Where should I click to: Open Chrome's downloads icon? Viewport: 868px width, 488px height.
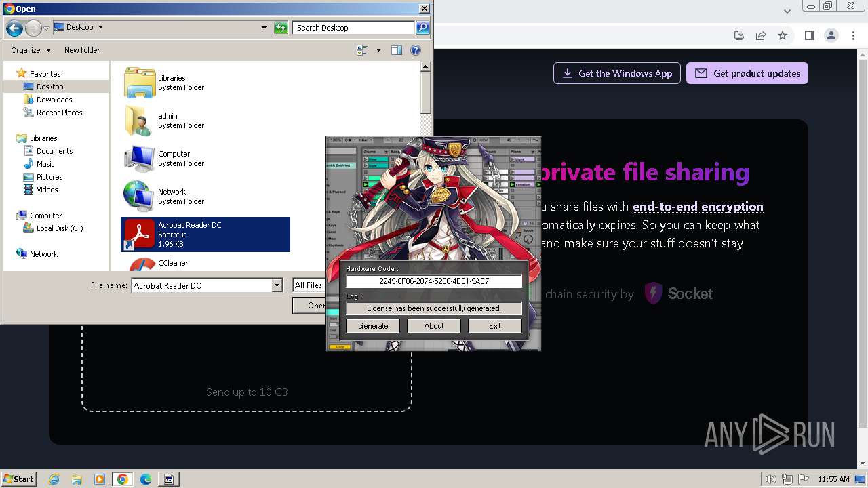[739, 35]
